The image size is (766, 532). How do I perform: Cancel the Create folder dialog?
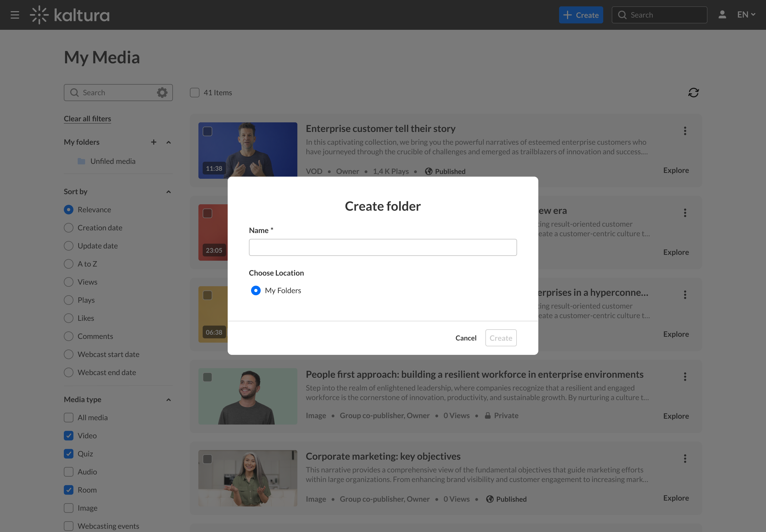pos(466,338)
